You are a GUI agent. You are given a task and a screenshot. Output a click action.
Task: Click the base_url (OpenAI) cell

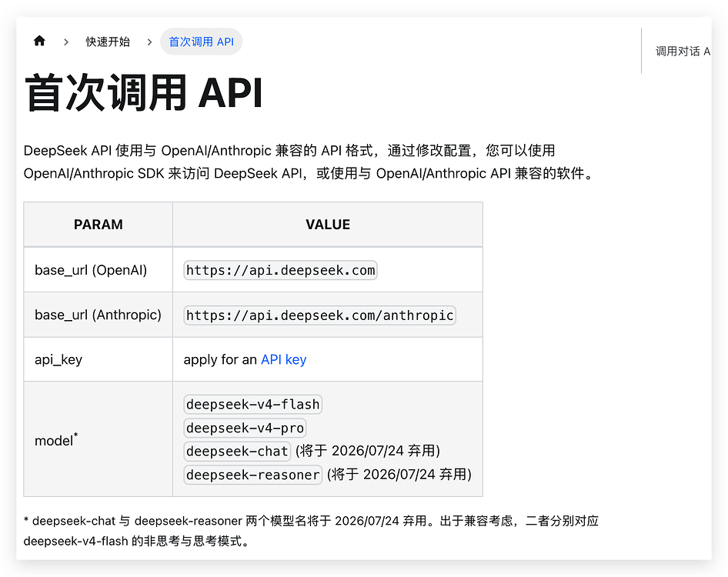98,270
